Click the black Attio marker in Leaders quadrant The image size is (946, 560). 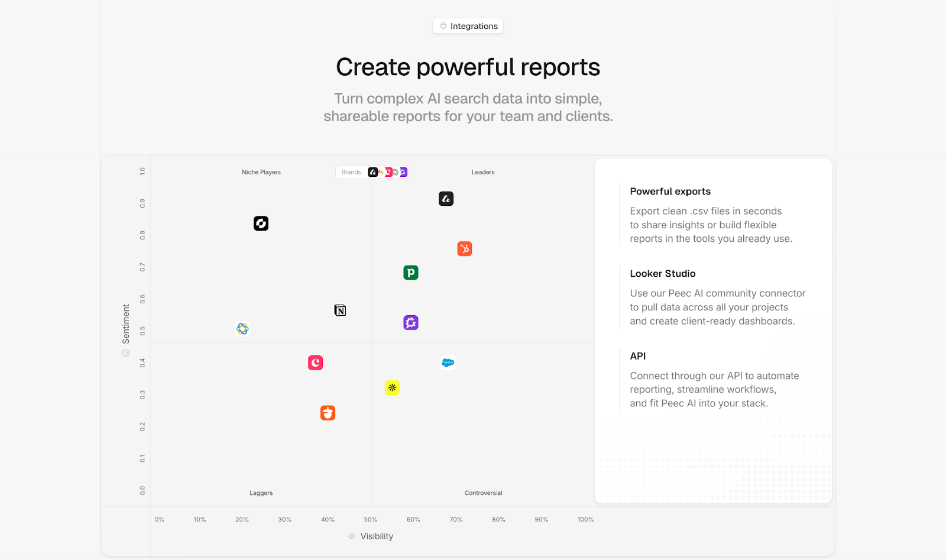click(x=446, y=199)
